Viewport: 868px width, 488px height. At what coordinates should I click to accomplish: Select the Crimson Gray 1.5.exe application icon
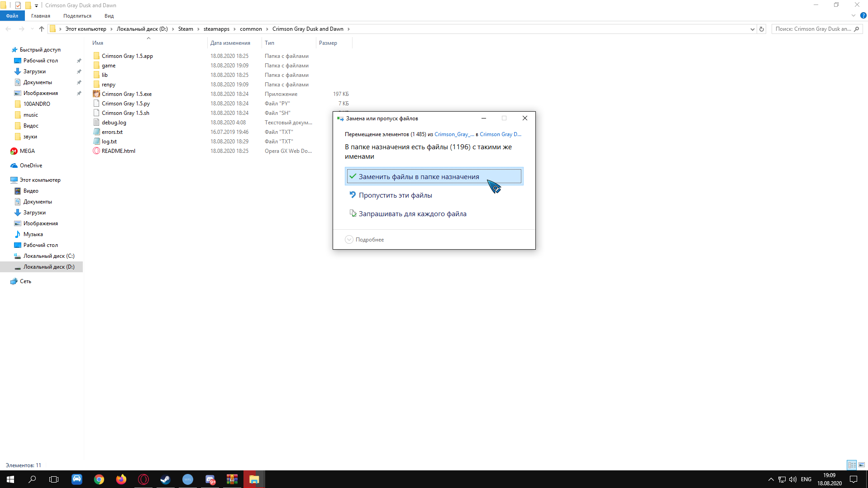tap(96, 94)
